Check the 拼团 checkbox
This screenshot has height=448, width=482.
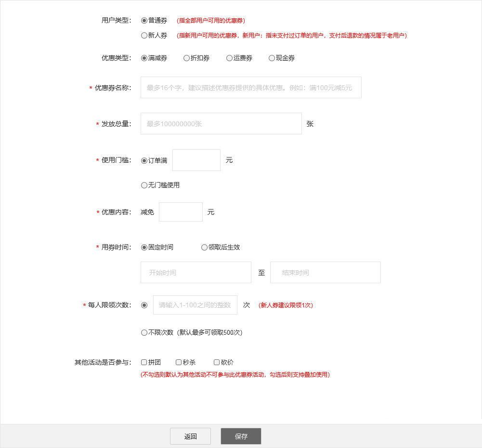click(143, 362)
